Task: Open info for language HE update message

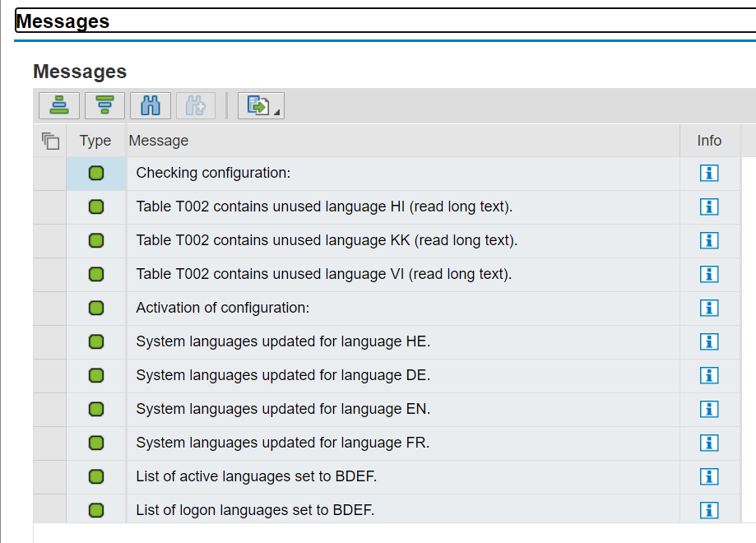Action: (708, 341)
